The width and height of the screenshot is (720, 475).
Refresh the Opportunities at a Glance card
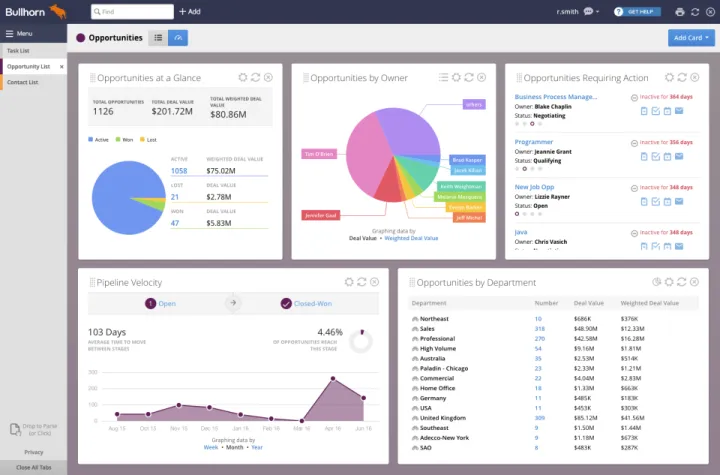point(255,77)
